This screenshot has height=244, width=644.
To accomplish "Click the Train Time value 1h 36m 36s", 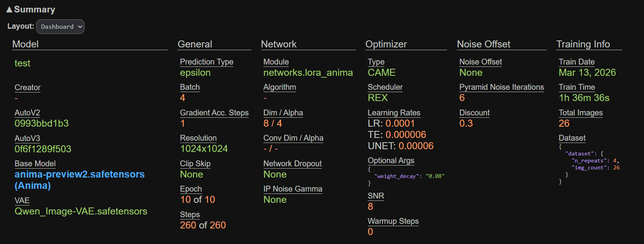I will click(x=584, y=98).
